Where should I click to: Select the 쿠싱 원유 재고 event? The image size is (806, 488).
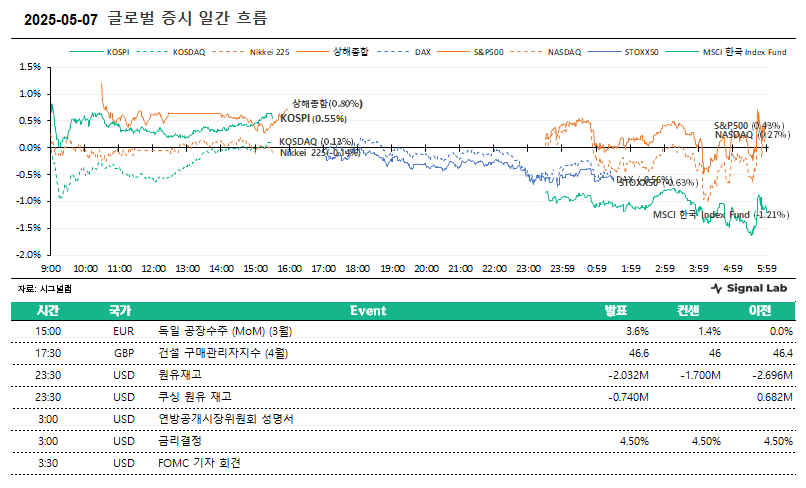(195, 397)
